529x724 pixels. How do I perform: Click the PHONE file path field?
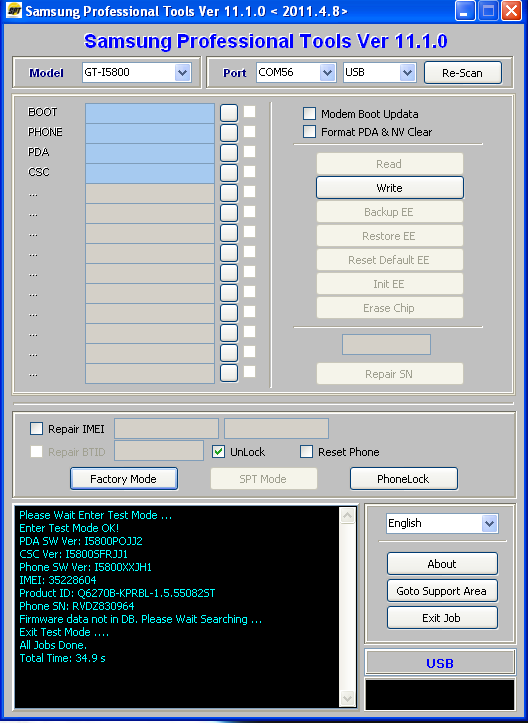click(150, 133)
